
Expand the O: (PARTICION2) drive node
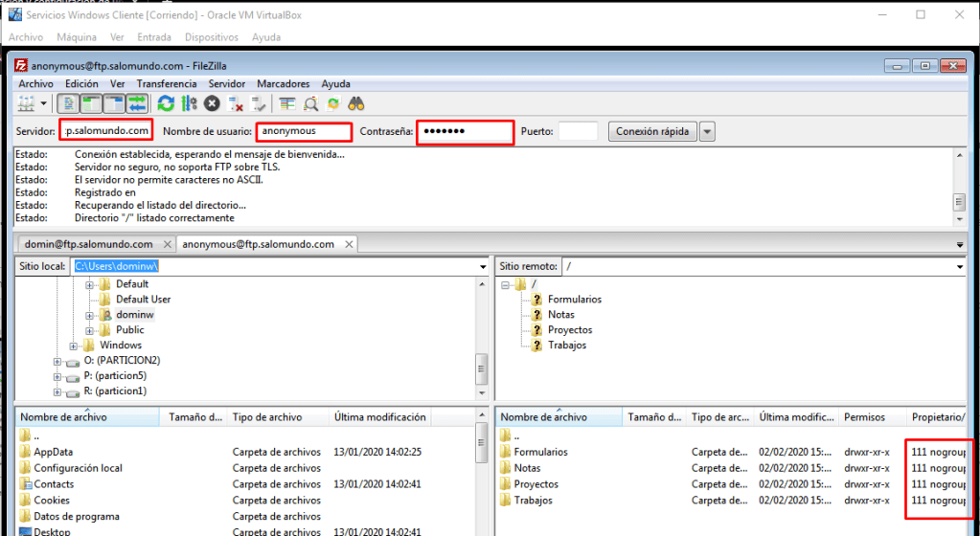click(x=57, y=361)
